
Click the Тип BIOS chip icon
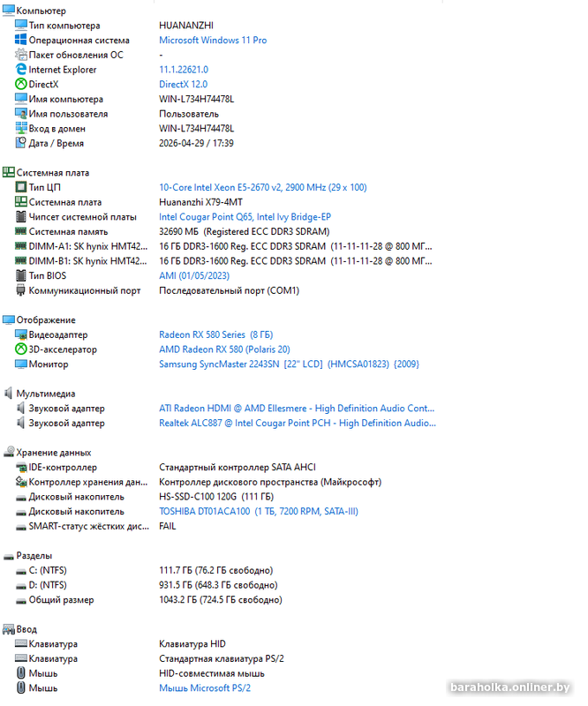[x=20, y=275]
